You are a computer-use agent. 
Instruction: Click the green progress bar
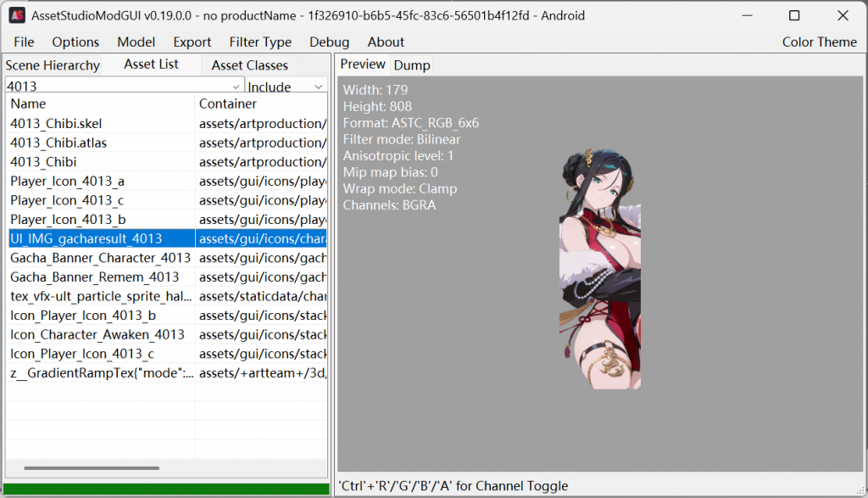166,490
